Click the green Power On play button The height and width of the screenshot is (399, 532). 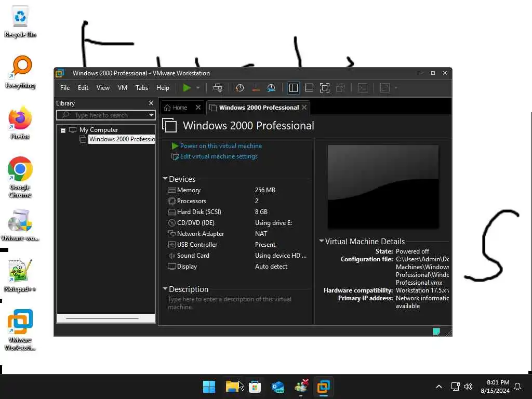(x=187, y=88)
